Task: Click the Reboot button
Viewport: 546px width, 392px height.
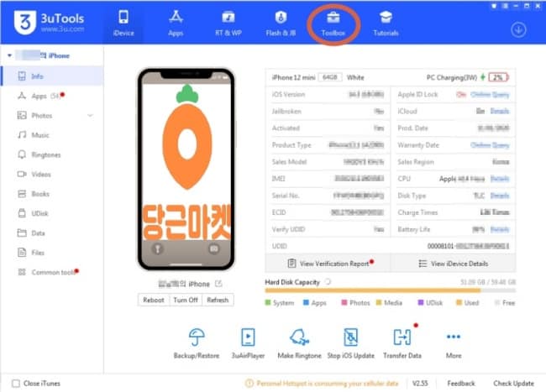Action: click(x=153, y=300)
